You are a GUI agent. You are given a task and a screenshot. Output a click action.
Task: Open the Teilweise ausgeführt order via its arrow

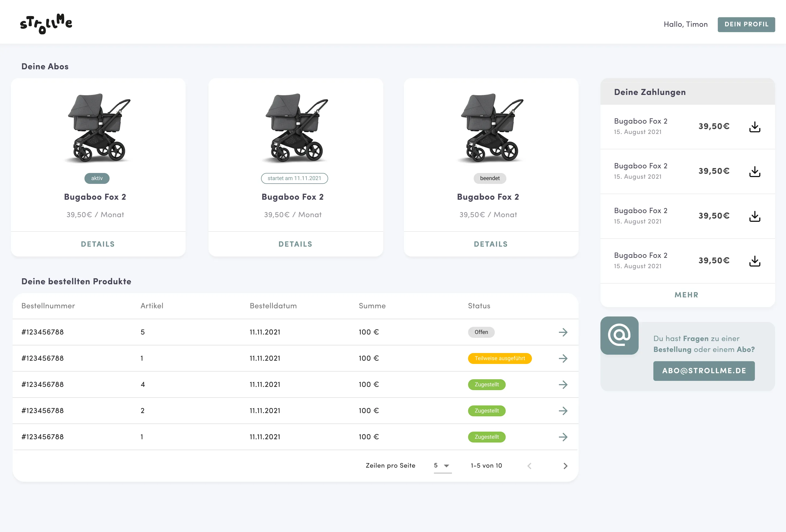point(563,358)
